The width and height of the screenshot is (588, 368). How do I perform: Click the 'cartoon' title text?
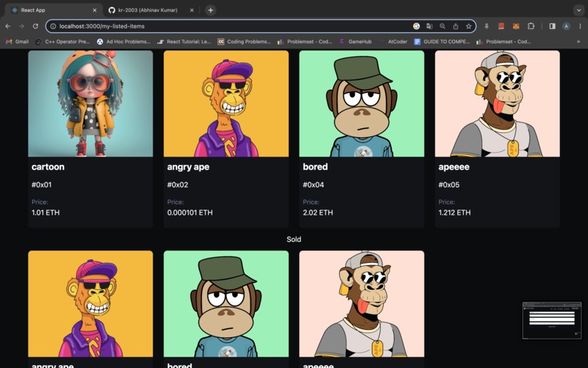click(48, 166)
